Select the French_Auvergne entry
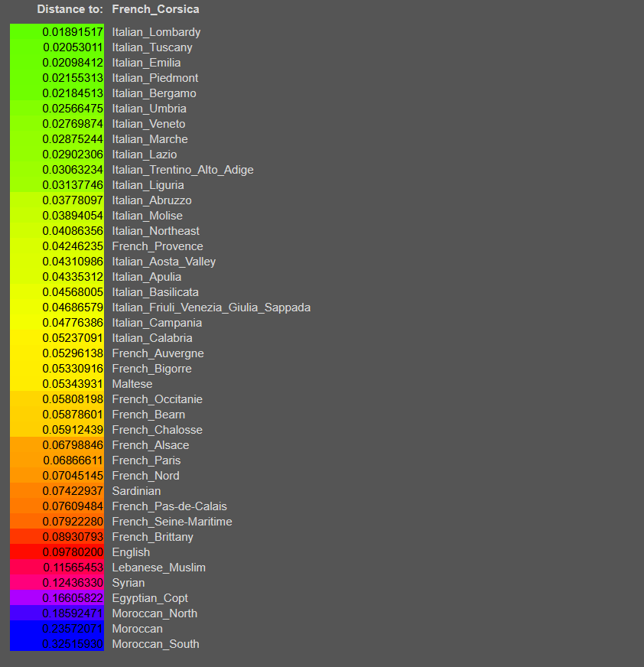The height and width of the screenshot is (667, 644). 158,354
